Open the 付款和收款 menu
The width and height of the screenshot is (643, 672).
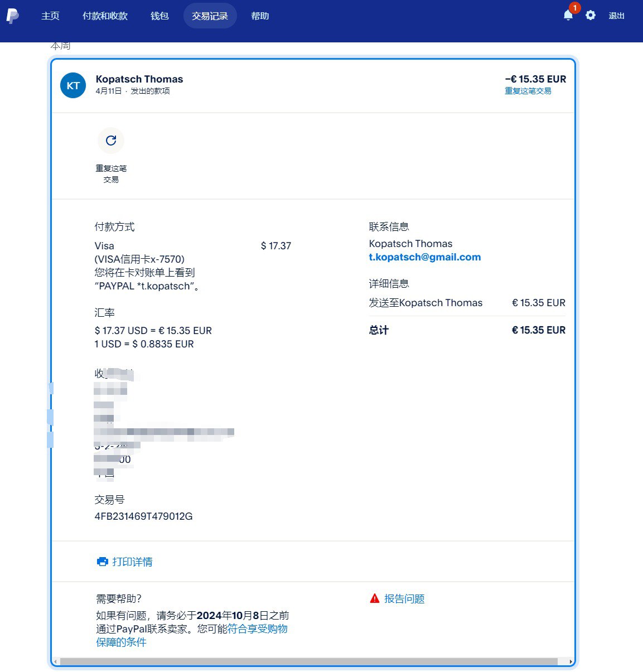pyautogui.click(x=105, y=16)
